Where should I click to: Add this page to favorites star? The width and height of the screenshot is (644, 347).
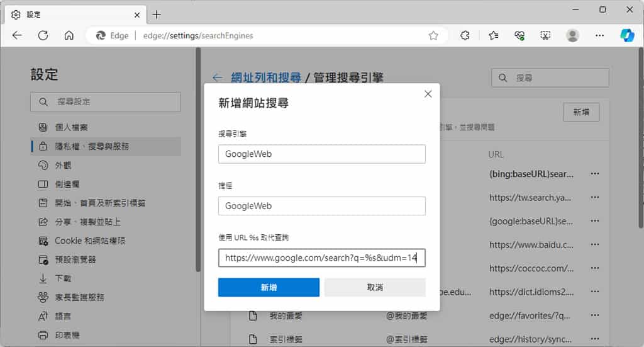[x=433, y=36]
